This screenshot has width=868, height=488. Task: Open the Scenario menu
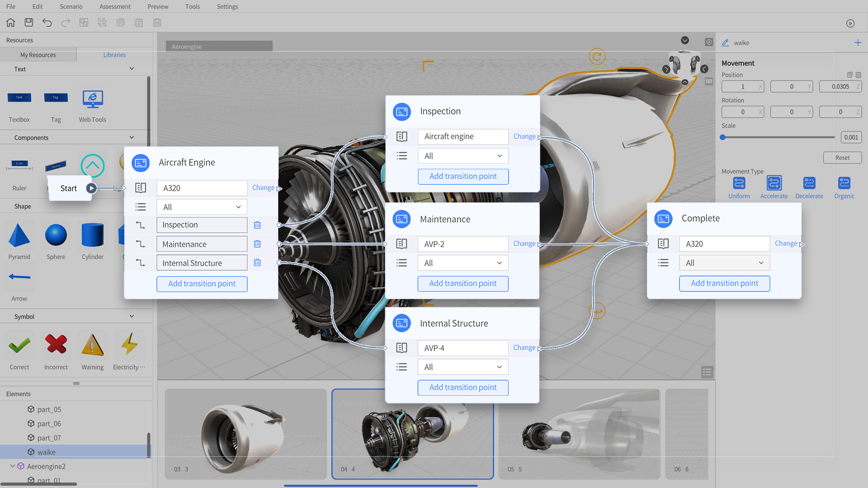pyautogui.click(x=71, y=6)
